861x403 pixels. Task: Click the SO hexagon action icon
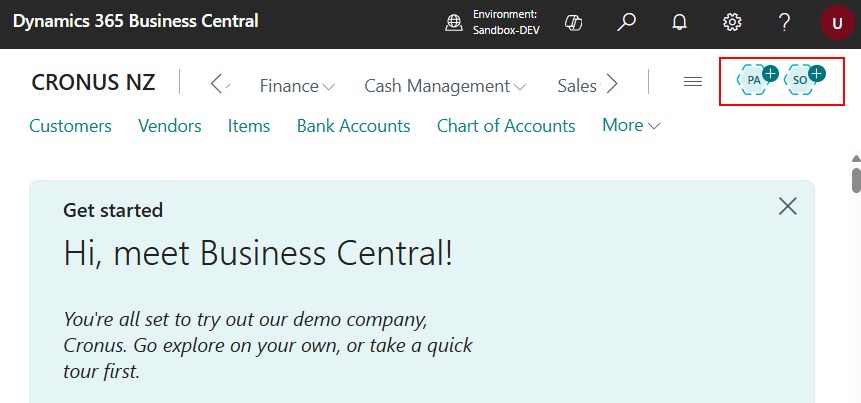point(803,80)
